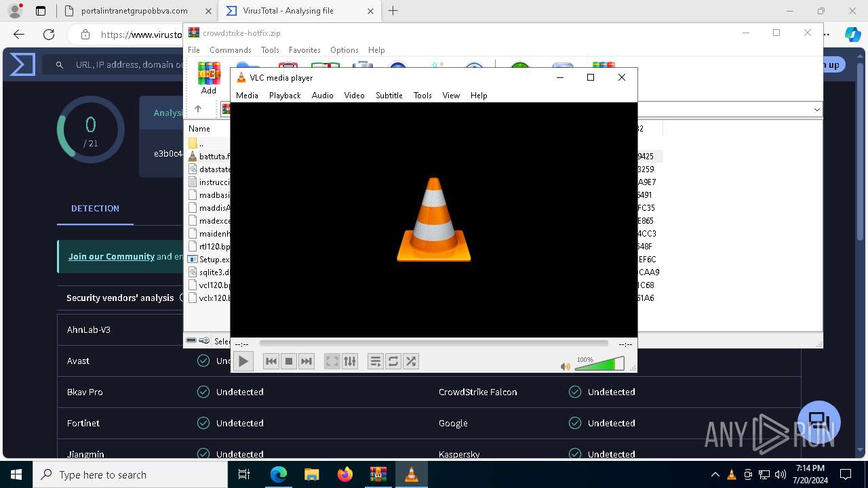Toggle VLC random shuffle button
This screenshot has height=488, width=868.
pyautogui.click(x=411, y=361)
